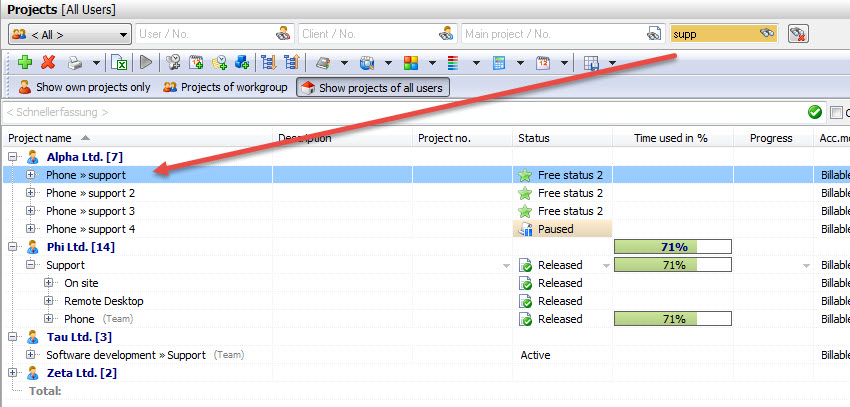850x407 pixels.
Task: Click the Status column header
Action: [533, 138]
